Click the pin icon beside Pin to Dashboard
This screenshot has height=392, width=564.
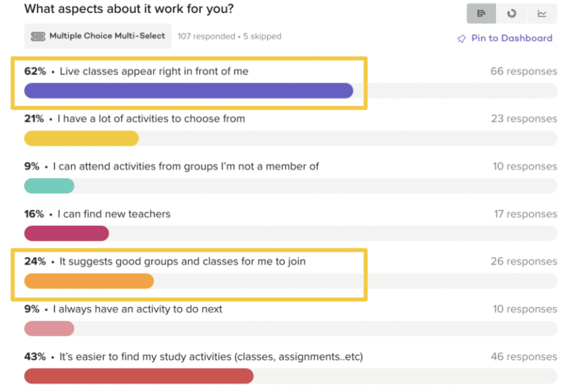point(461,38)
